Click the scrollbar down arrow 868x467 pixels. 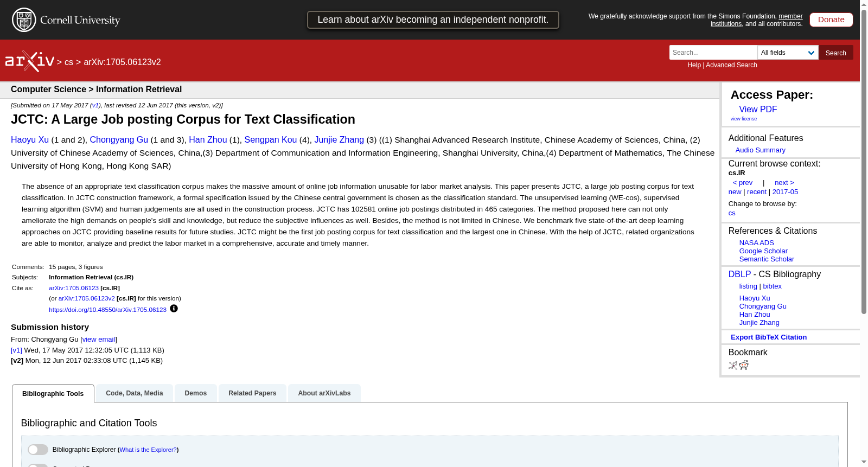pos(864,463)
